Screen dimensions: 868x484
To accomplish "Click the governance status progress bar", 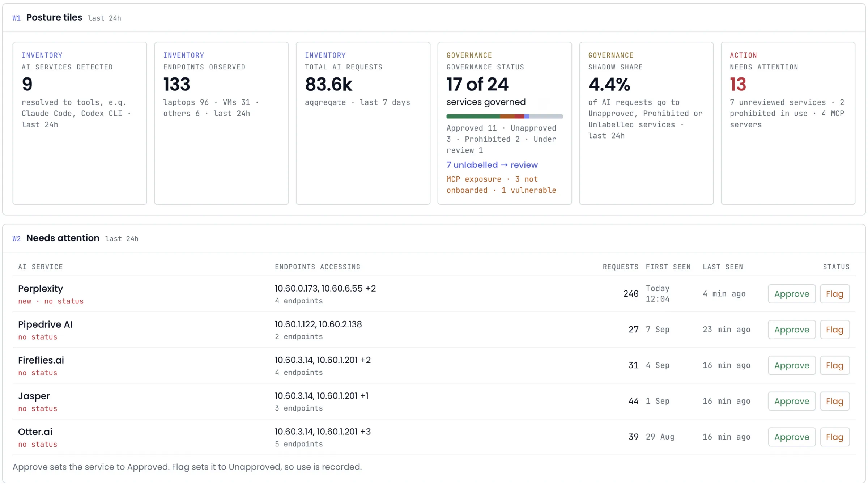I will (505, 116).
